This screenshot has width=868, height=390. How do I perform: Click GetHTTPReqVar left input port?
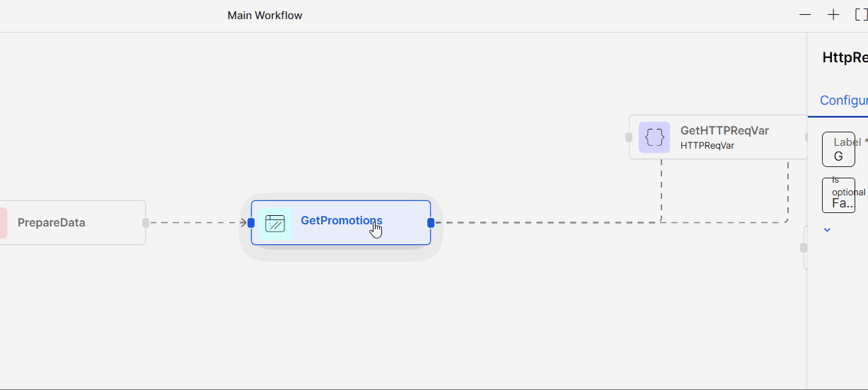[629, 137]
